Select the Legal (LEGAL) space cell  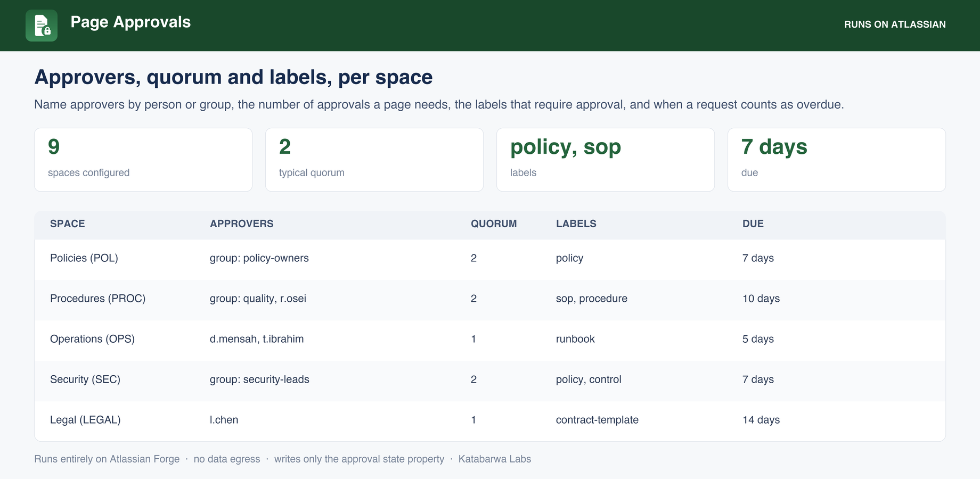pos(85,420)
